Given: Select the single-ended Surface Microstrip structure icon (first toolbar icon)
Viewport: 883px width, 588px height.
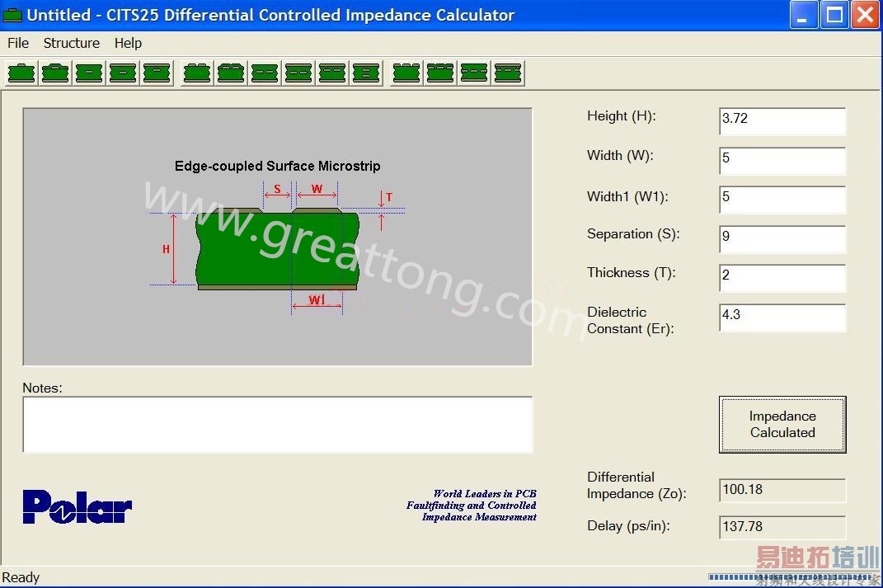Looking at the screenshot, I should click(21, 73).
